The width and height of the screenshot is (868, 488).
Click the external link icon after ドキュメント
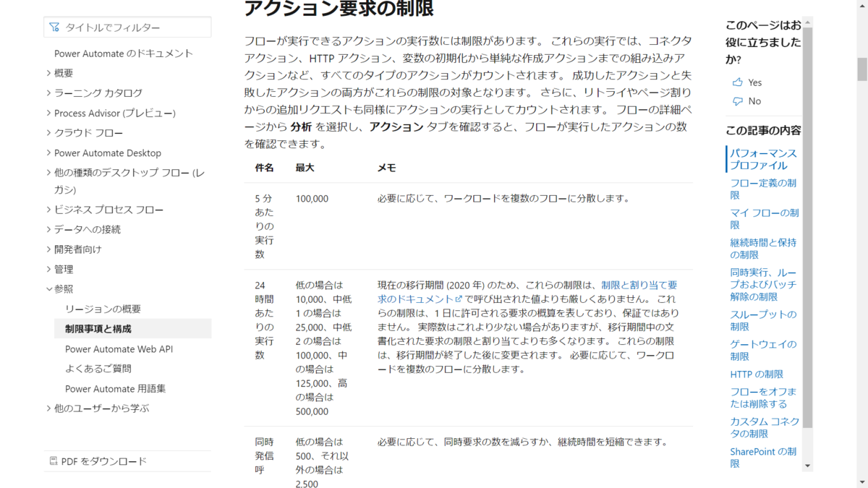(x=459, y=299)
